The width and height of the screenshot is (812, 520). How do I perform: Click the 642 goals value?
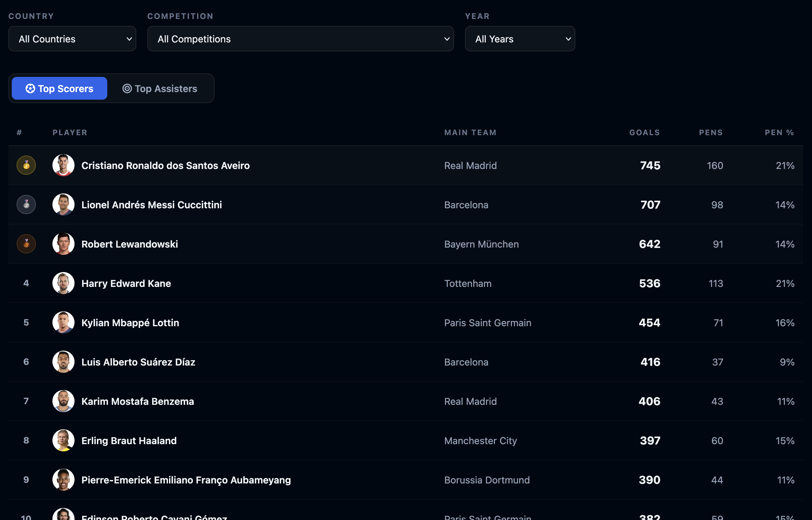click(650, 244)
